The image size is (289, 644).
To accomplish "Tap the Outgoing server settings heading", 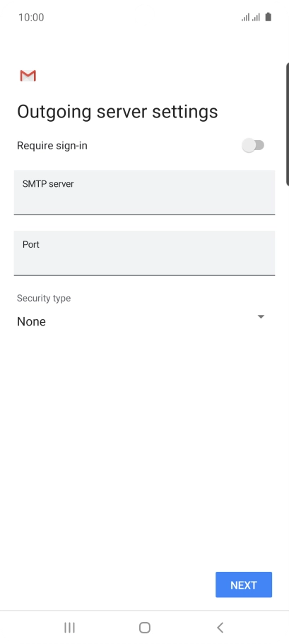I will [x=117, y=112].
